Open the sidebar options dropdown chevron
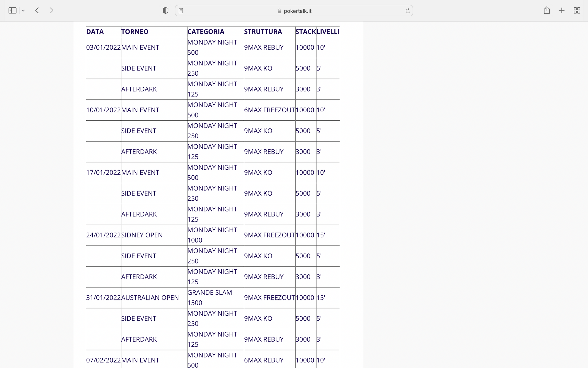588x368 pixels. pyautogui.click(x=23, y=10)
